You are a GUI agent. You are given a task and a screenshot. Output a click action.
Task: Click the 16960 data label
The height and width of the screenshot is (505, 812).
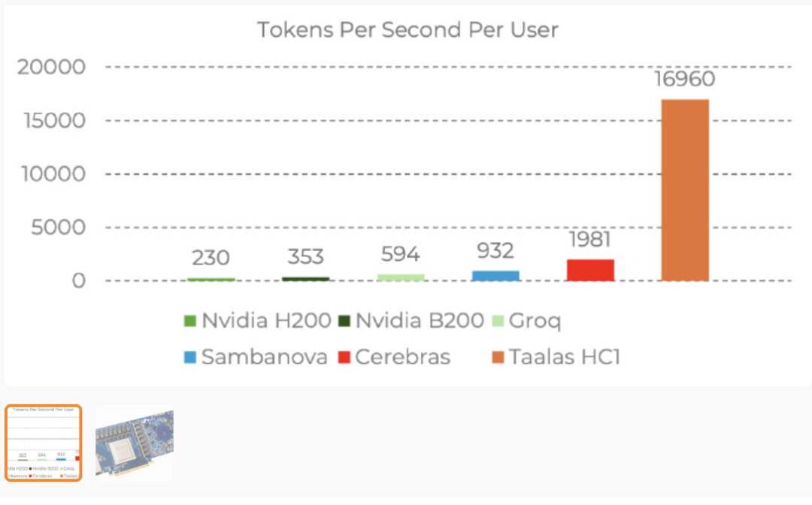click(x=684, y=80)
